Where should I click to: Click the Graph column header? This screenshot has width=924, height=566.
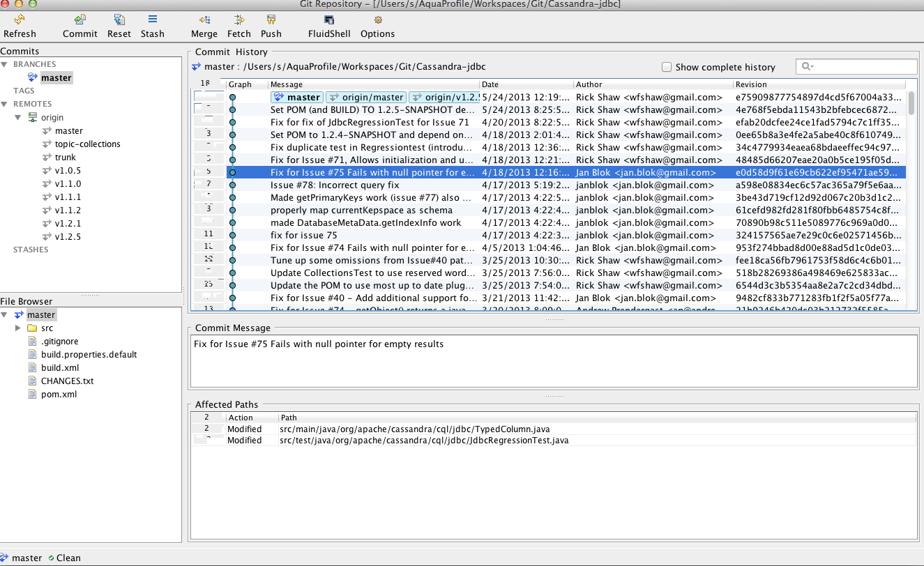click(x=247, y=84)
